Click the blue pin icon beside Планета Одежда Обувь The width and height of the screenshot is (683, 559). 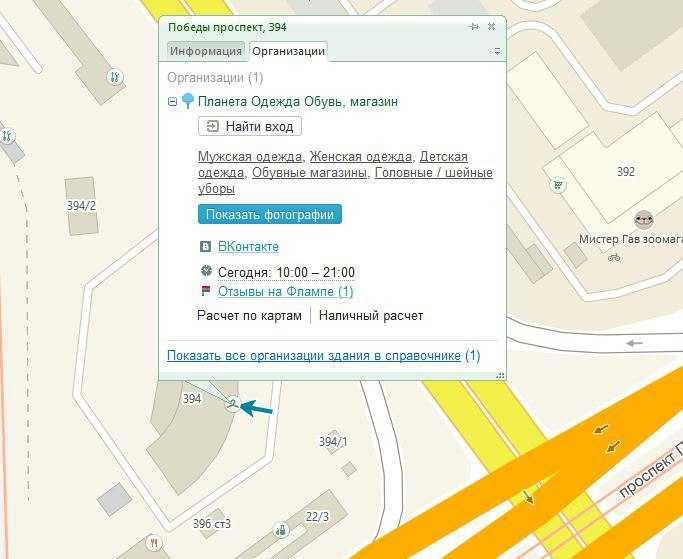pyautogui.click(x=187, y=101)
